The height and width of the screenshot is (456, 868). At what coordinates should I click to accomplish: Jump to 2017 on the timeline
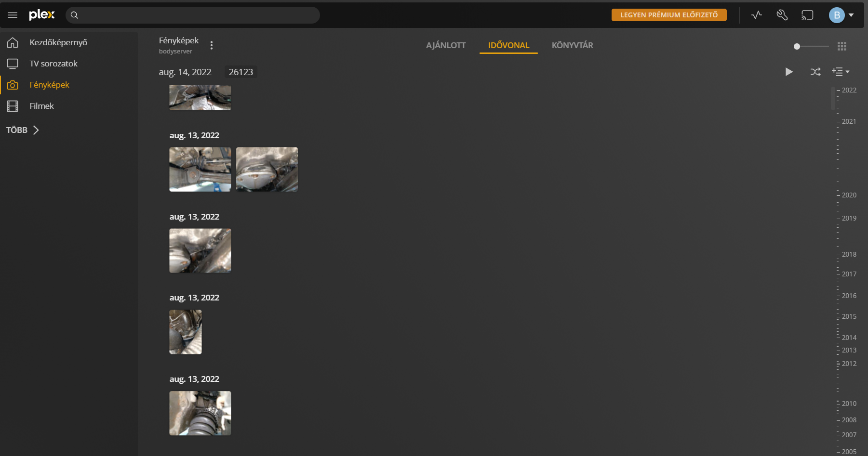click(x=849, y=274)
